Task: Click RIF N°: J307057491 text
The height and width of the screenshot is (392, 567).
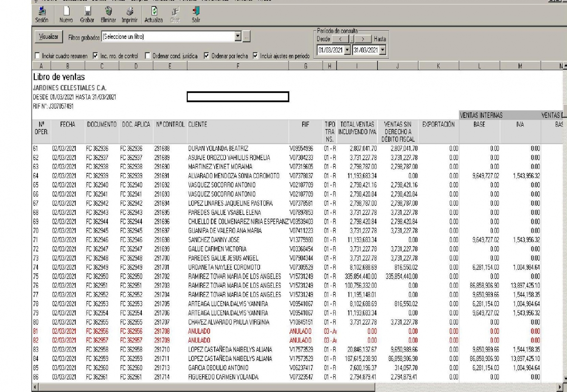Action: click(53, 106)
